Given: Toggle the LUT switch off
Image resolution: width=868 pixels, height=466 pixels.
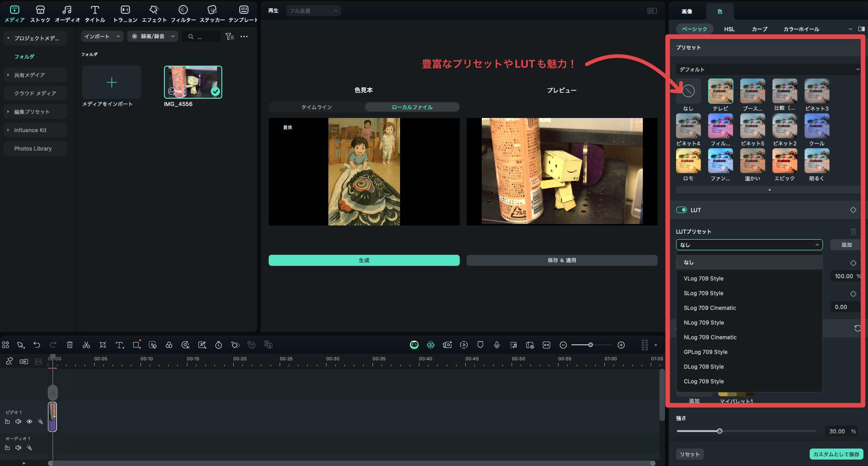Looking at the screenshot, I should (681, 210).
